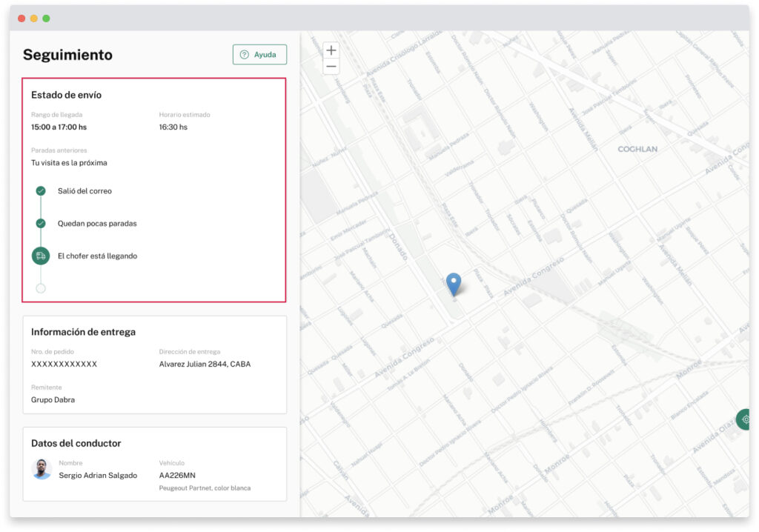Click the red close window button
The width and height of the screenshot is (759, 532).
point(21,19)
